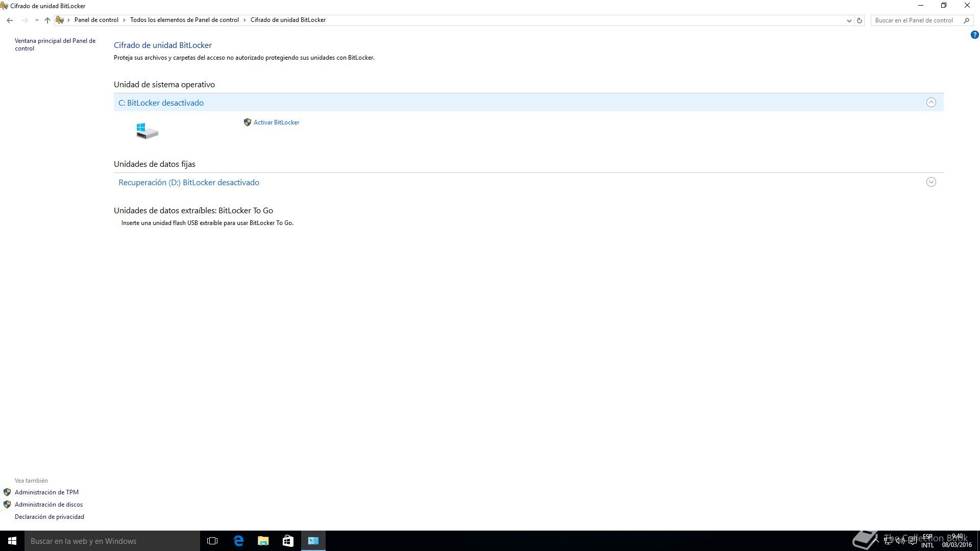Expand breadcrumb chevron after Todos los elementos
The width and height of the screenshot is (980, 551).
click(244, 20)
